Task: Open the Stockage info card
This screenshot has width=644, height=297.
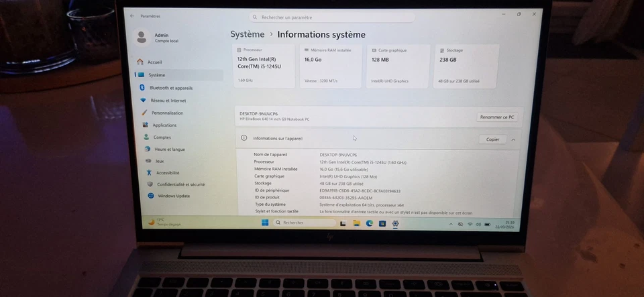Action: pyautogui.click(x=467, y=66)
